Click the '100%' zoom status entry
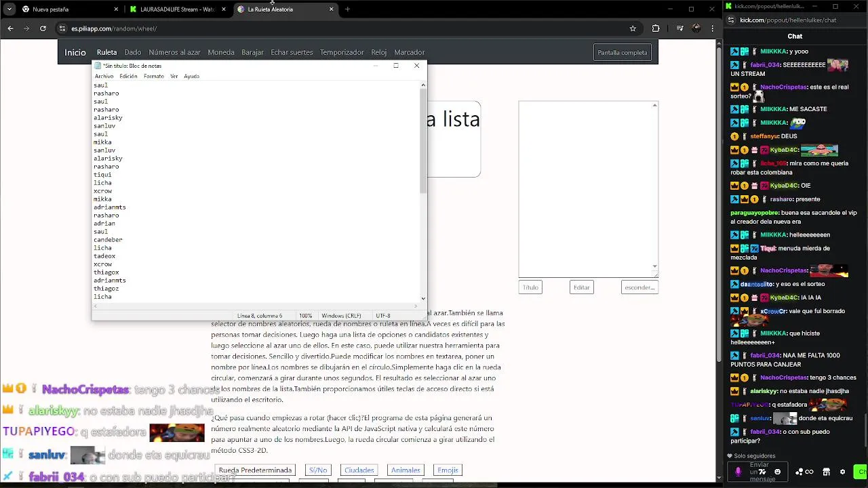This screenshot has width=868, height=488. coord(306,316)
